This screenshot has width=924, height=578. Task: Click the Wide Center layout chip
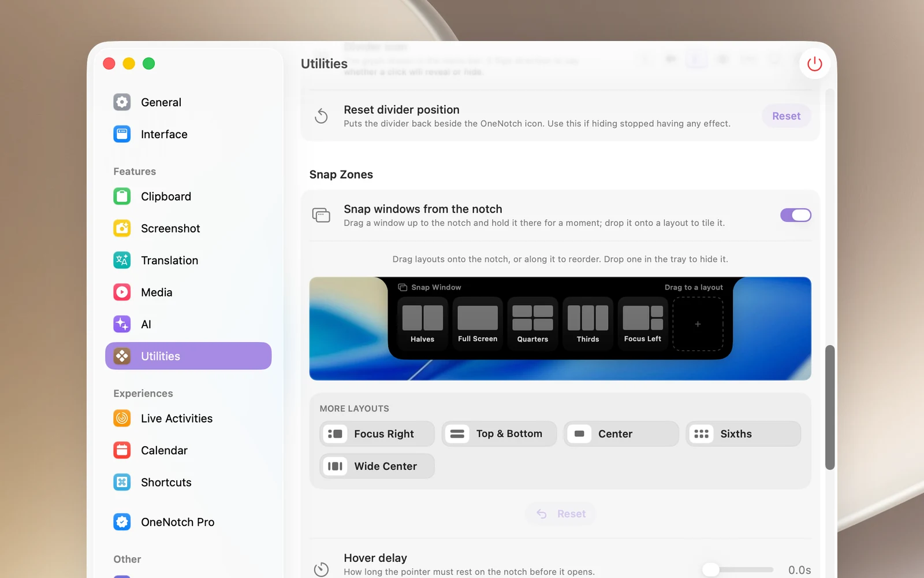point(377,466)
